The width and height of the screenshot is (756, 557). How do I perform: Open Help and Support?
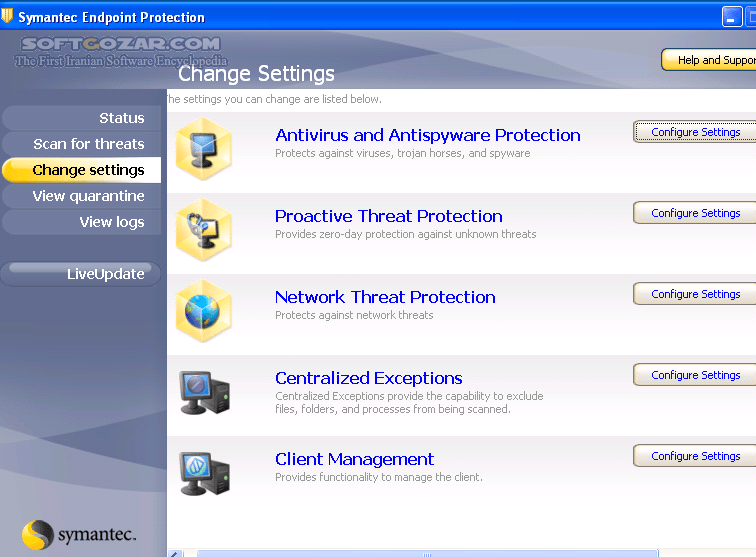[709, 60]
